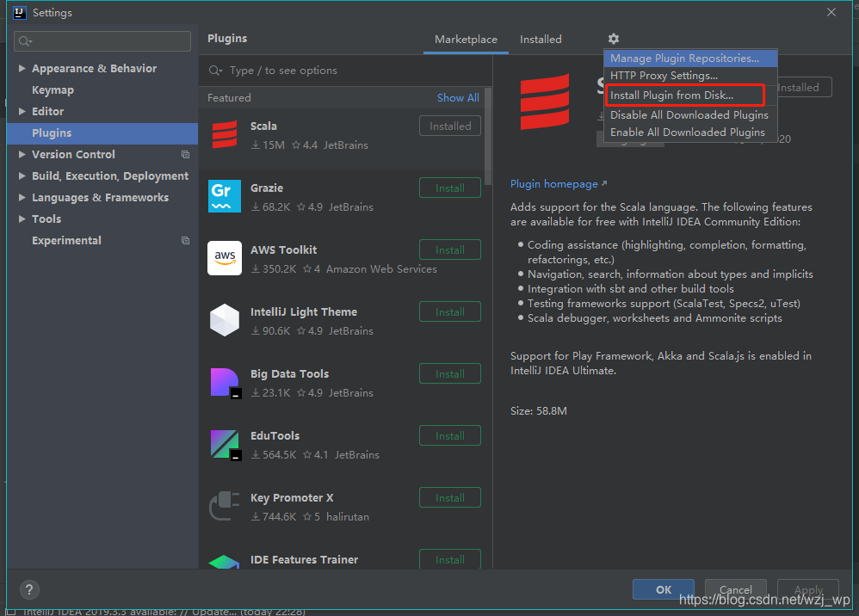Install the IDE Features Trainer plugin
Image resolution: width=859 pixels, height=616 pixels.
pos(450,559)
